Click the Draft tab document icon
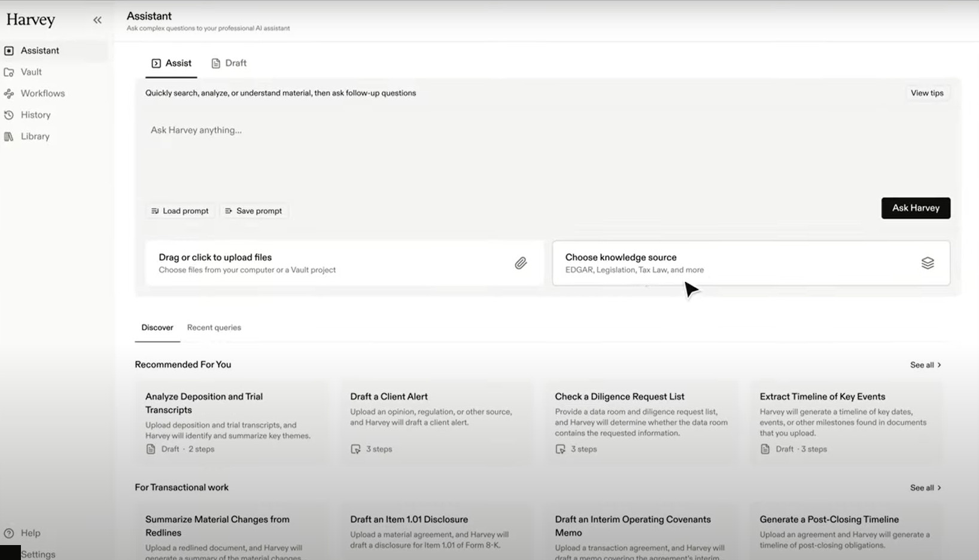The width and height of the screenshot is (979, 560). [x=216, y=63]
